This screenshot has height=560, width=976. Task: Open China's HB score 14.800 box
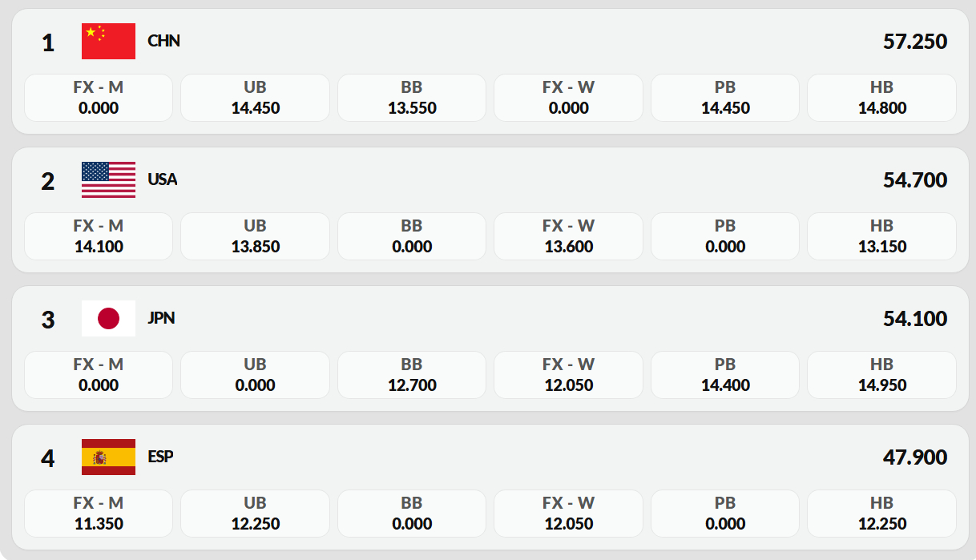point(881,98)
